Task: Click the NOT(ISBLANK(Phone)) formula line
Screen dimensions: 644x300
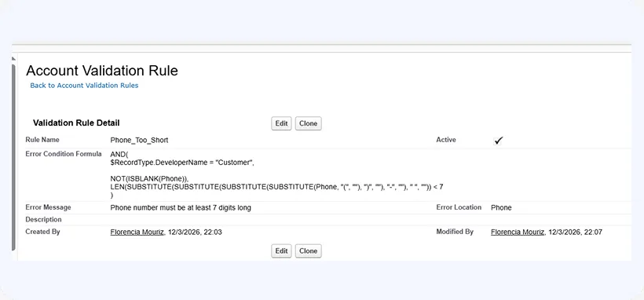Action: 149,179
